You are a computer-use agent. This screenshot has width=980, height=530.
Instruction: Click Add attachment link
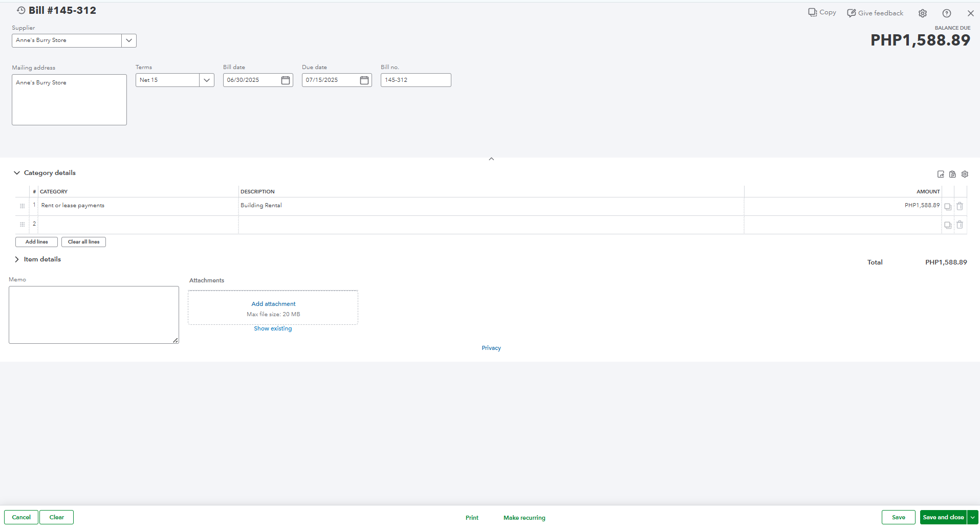pos(273,304)
